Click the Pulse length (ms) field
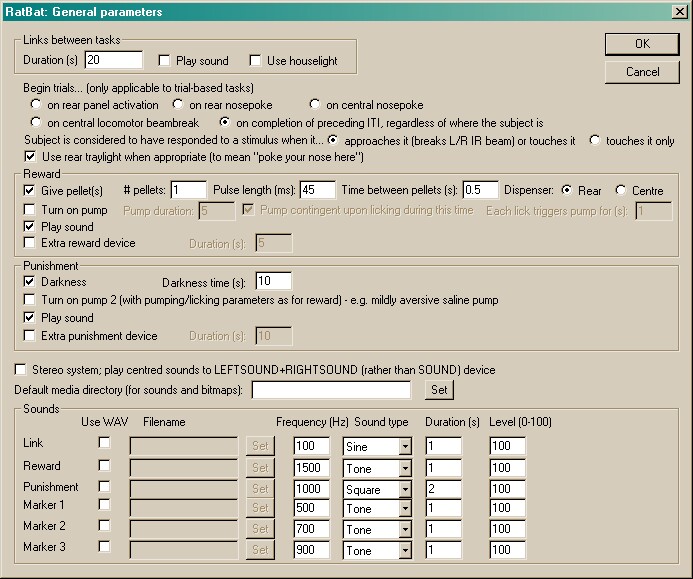Viewport: 693px width, 579px height. pos(318,190)
